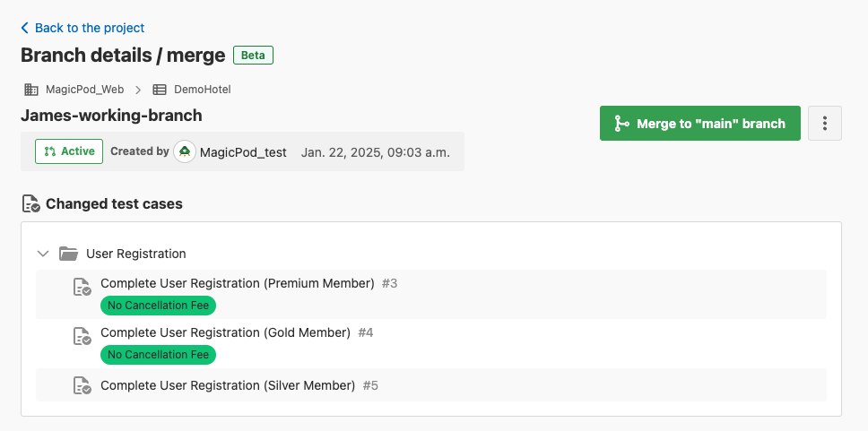
Task: Click the Gold Member test case icon
Action: coord(82,336)
